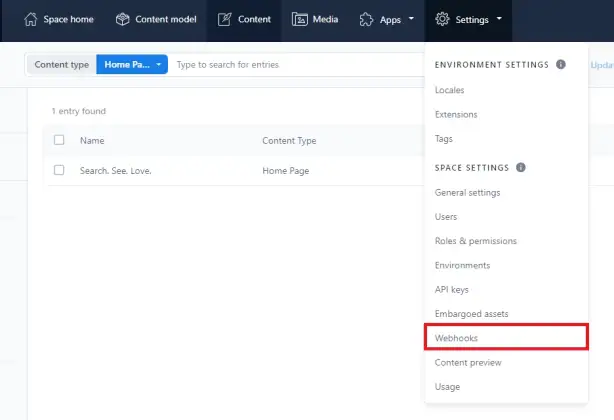Select Locales under Environment settings

[x=449, y=90]
